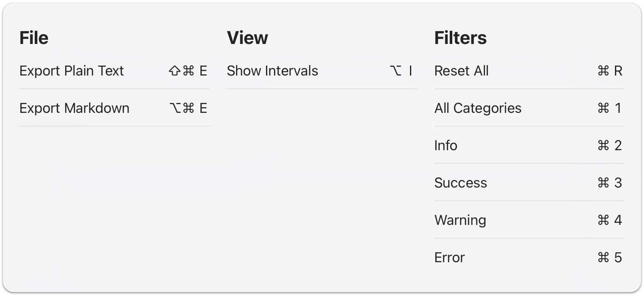Click the ⌘5 shortcut glyph beside Error
Screen dimensions: 644x295
(609, 258)
